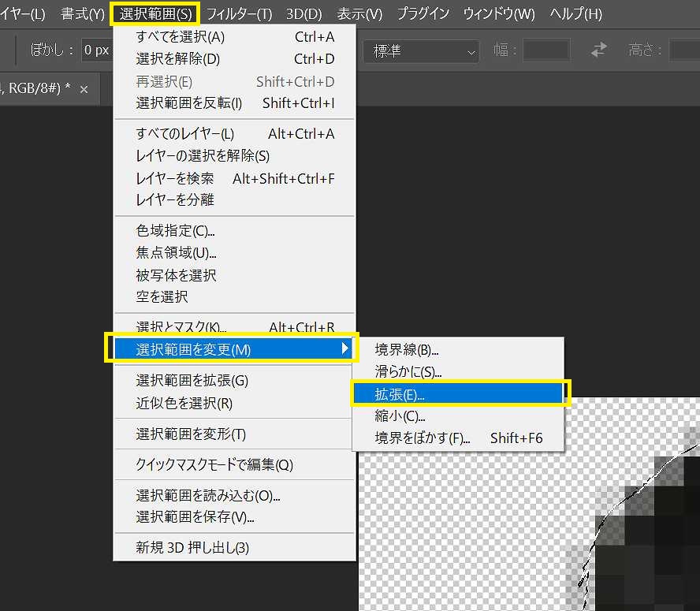Select すべてのレイヤー(L) menu entry
Screen dimensions: 700x611
[x=235, y=133]
